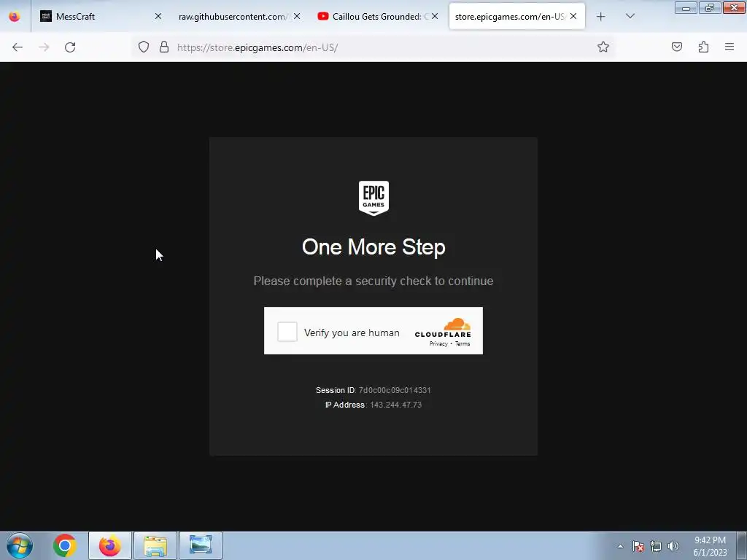Screen dimensions: 747x560
Task: Switch to raw.githubusercontent.com tab
Action: coord(239,17)
